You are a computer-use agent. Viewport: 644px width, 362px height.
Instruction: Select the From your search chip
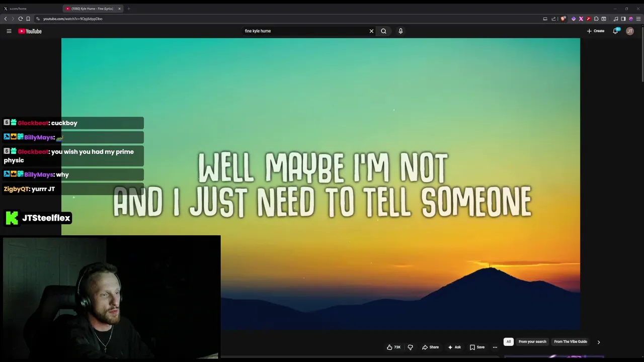(532, 342)
